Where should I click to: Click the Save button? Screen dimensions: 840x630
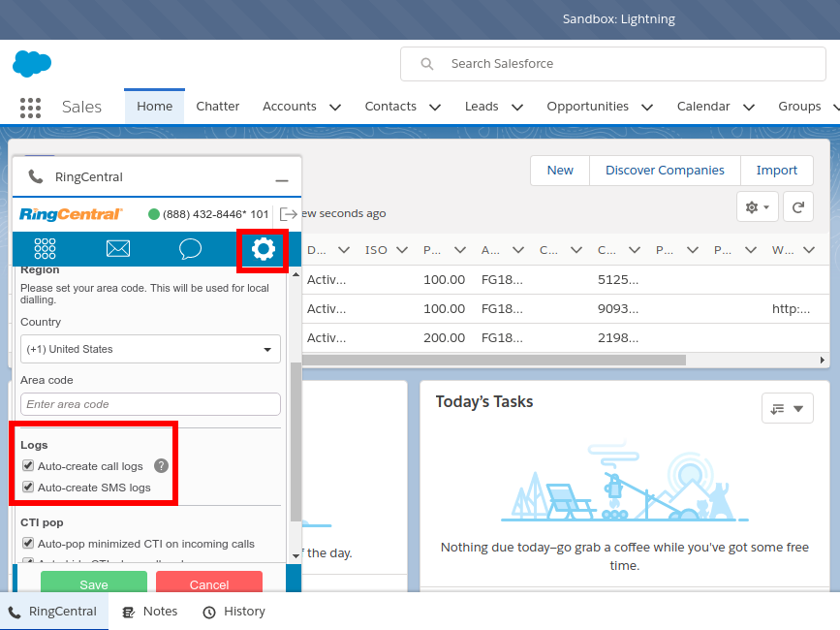coord(94,583)
